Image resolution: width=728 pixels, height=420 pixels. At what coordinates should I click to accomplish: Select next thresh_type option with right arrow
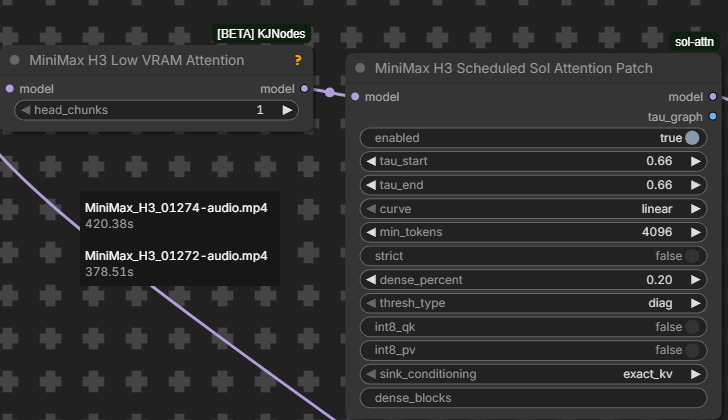[x=696, y=303]
